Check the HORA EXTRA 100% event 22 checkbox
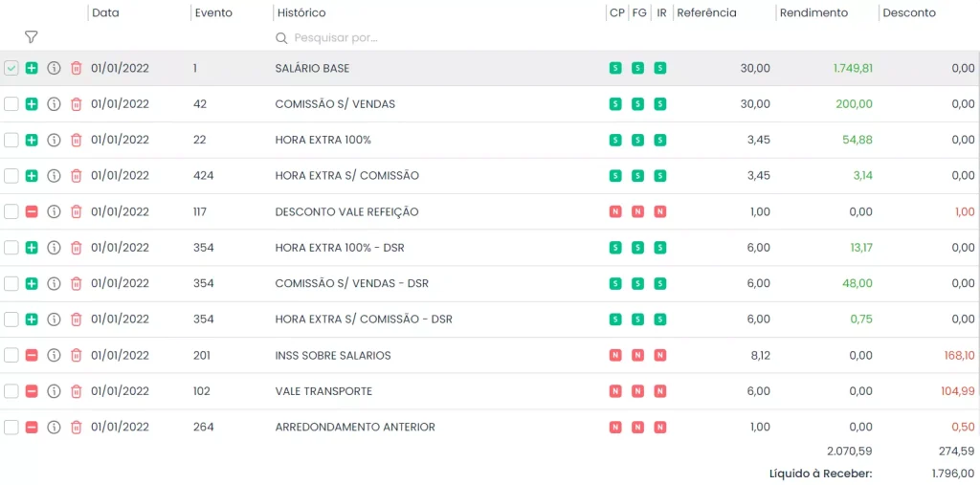This screenshot has width=980, height=485. (x=11, y=140)
